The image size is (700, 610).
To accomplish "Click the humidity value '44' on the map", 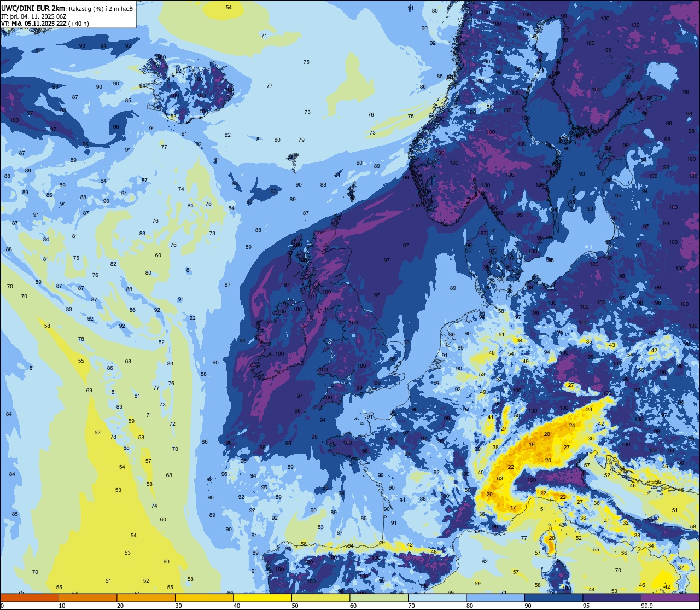I will tap(592, 589).
